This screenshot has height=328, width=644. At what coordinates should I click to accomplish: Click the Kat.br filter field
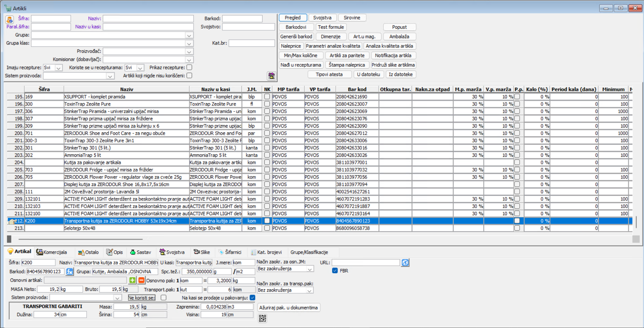[x=252, y=43]
